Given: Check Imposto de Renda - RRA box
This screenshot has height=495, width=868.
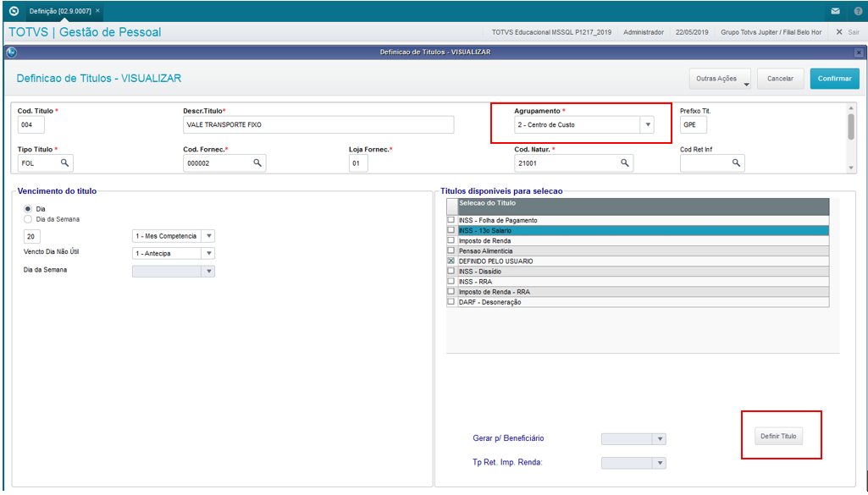Looking at the screenshot, I should (451, 291).
